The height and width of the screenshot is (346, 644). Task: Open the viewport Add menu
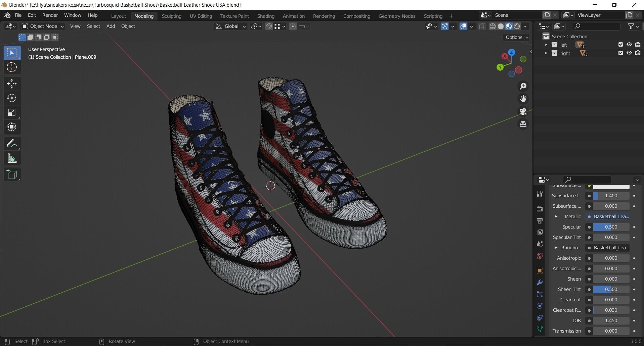point(111,26)
